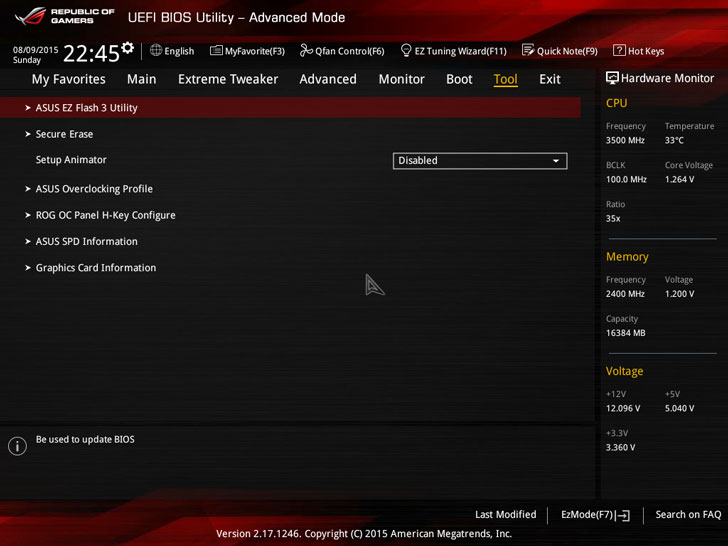
Task: Expand the Secure Erase entry
Action: [x=64, y=134]
